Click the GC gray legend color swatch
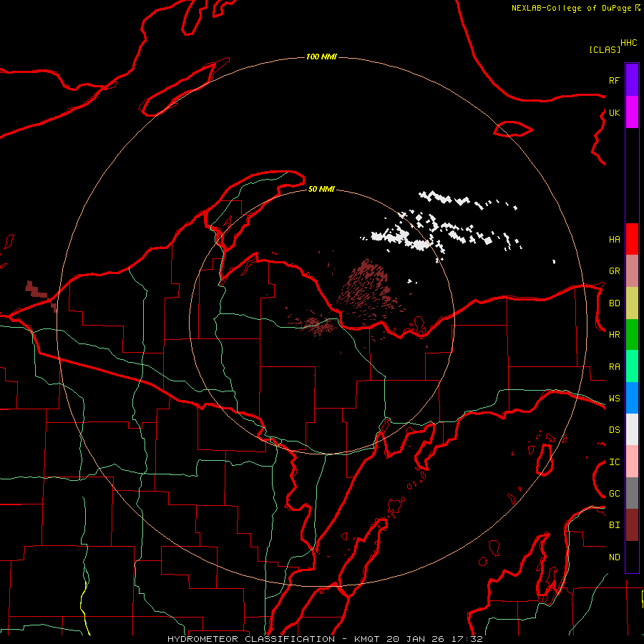 [632, 493]
